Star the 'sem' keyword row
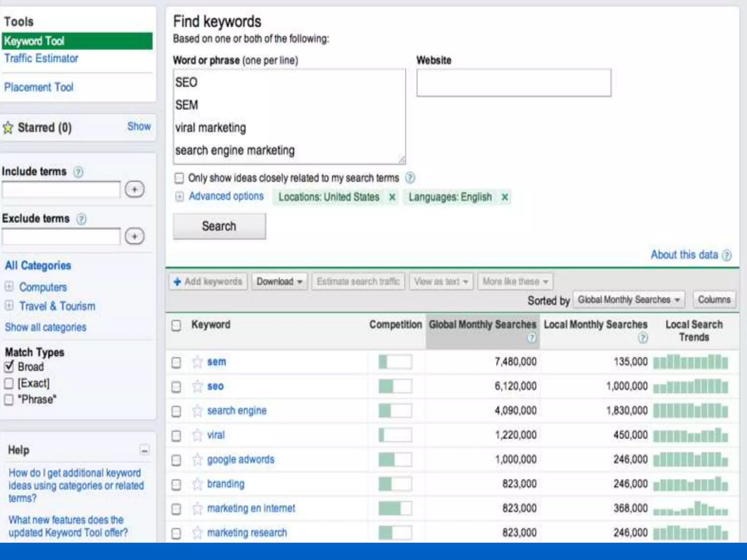This screenshot has height=560, width=747. [x=197, y=362]
